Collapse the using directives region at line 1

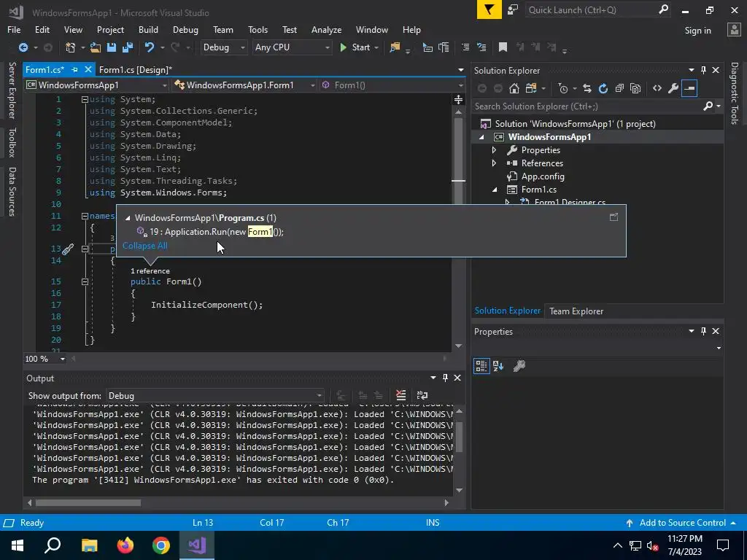click(85, 99)
